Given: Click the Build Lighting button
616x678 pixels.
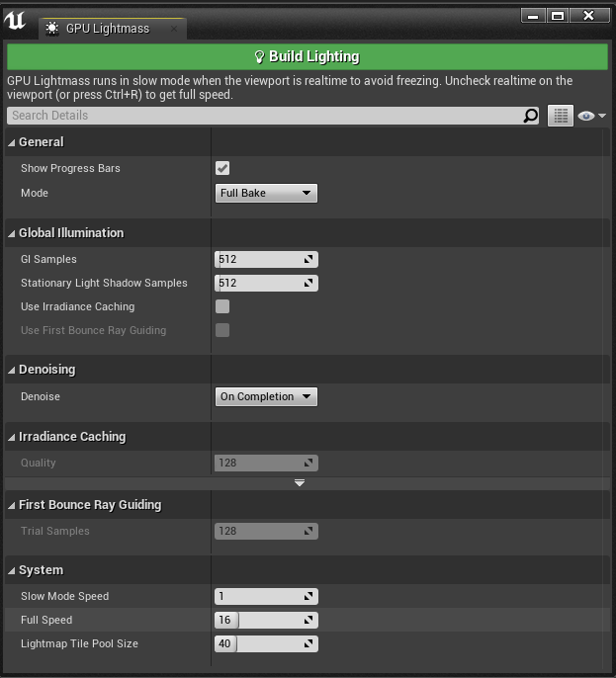Looking at the screenshot, I should [x=308, y=56].
